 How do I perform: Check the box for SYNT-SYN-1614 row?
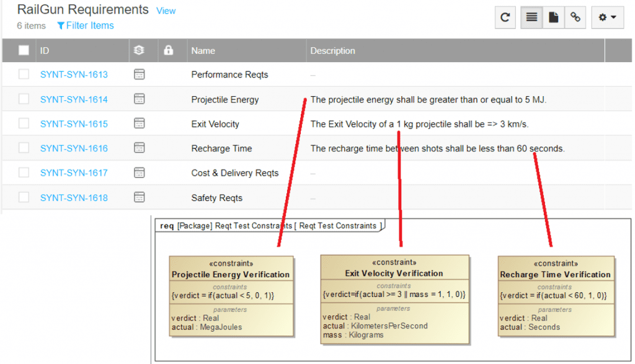coord(24,99)
